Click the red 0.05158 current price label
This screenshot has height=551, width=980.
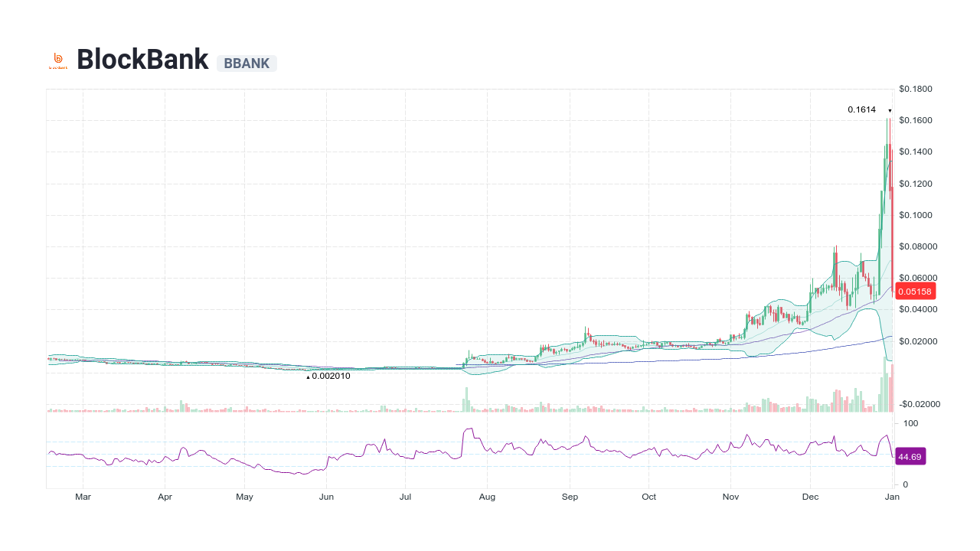pyautogui.click(x=915, y=292)
